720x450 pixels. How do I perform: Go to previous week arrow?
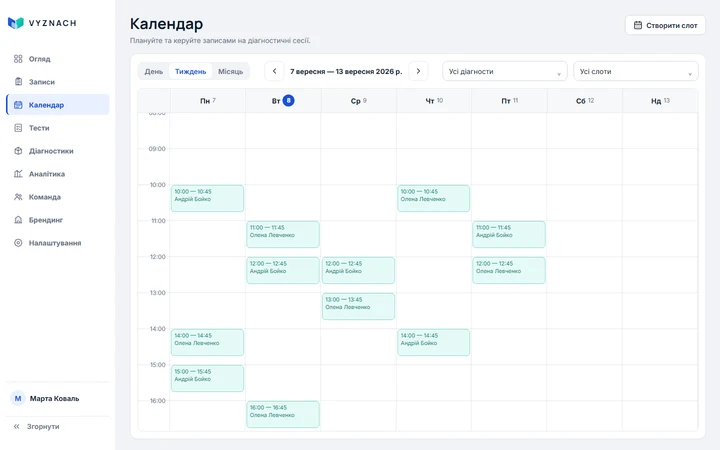tap(275, 71)
